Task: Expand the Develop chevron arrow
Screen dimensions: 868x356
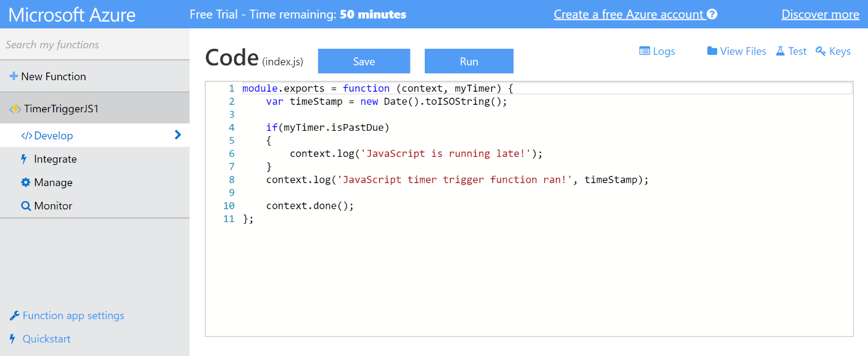Action: pos(178,135)
